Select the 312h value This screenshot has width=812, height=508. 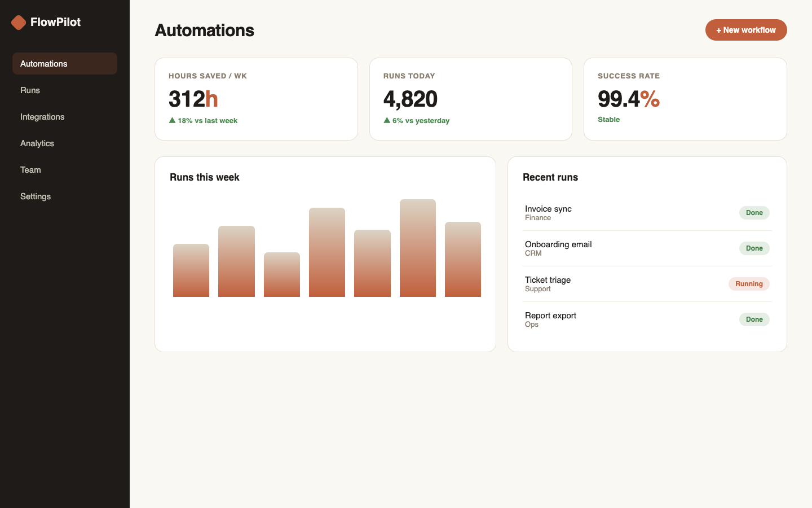[193, 99]
